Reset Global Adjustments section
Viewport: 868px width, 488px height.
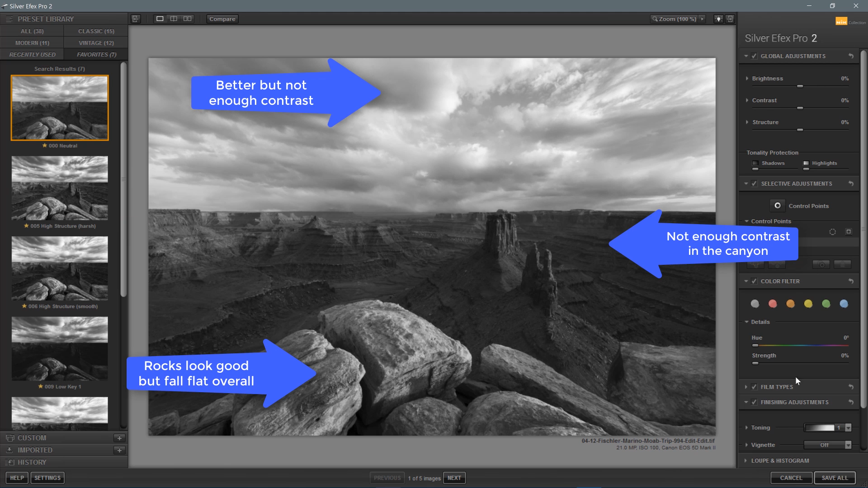click(x=851, y=56)
